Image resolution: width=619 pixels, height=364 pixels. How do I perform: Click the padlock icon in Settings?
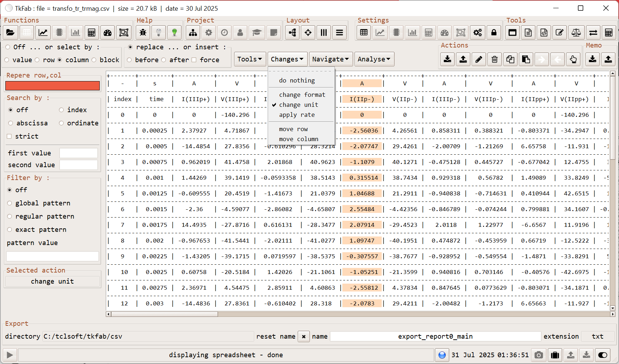494,33
